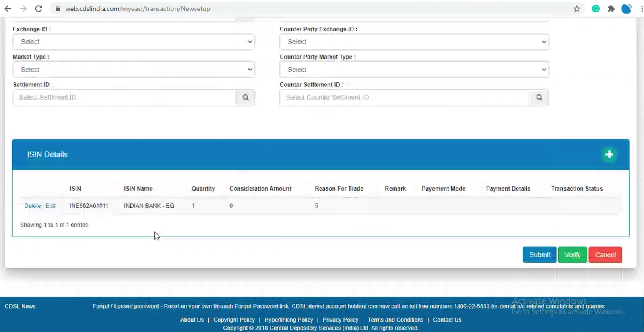This screenshot has width=644, height=332.
Task: Click the Settlement ID search magnifier icon
Action: [245, 97]
